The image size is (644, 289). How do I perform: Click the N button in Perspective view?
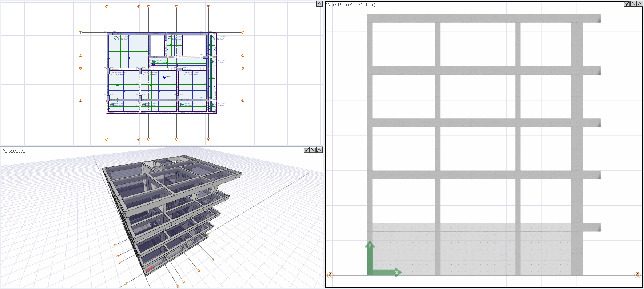coord(313,150)
